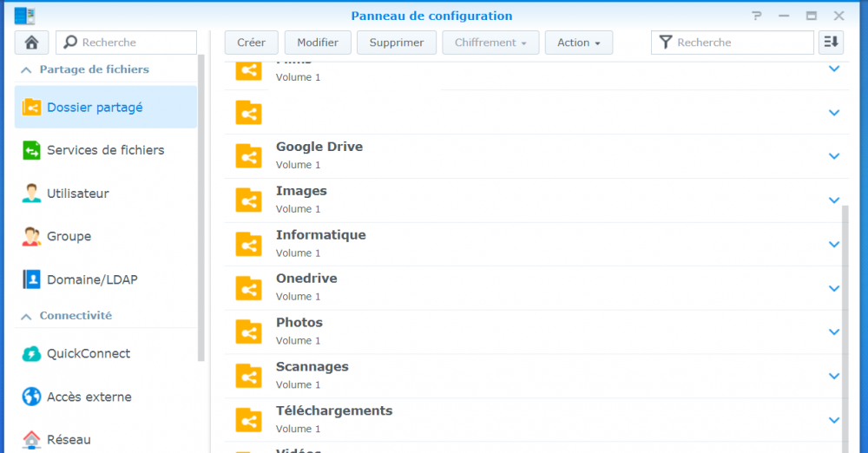Open the Chiffrement dropdown
The image size is (868, 453).
(490, 43)
